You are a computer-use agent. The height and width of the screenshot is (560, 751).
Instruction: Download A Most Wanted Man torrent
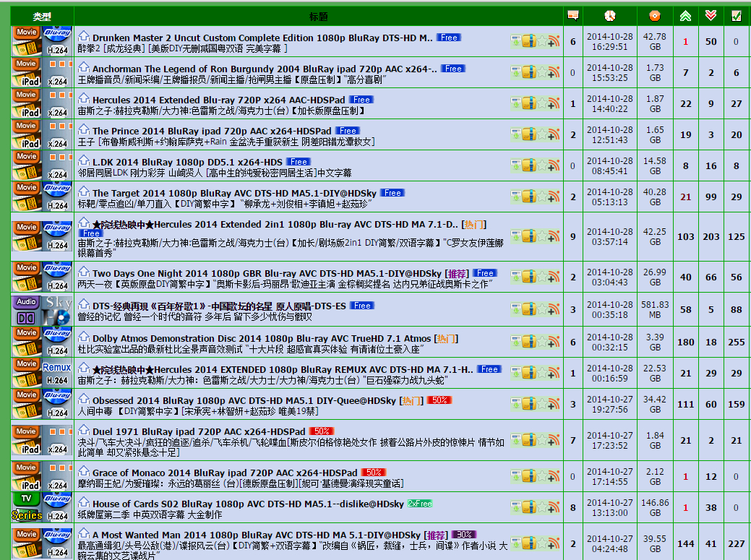click(516, 543)
